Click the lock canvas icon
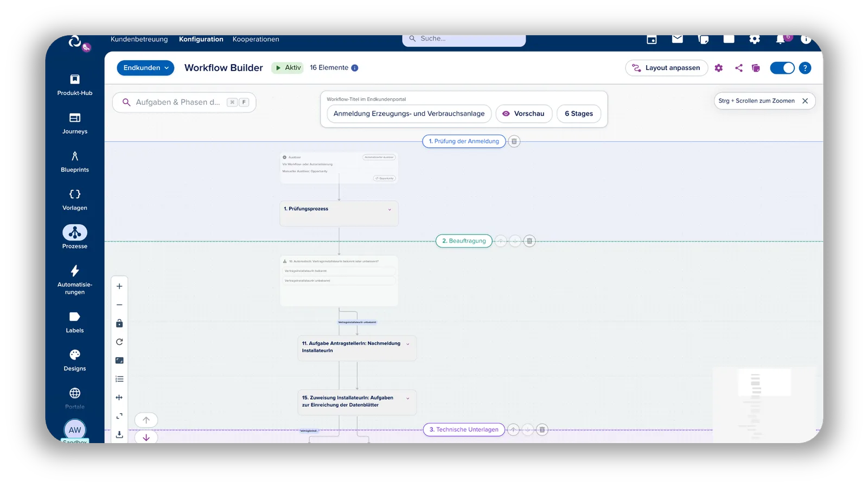 point(119,323)
